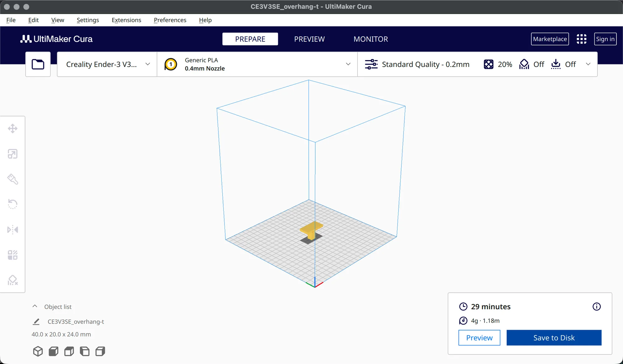Select the PREPARE stage tab
The width and height of the screenshot is (623, 364).
pyautogui.click(x=250, y=39)
